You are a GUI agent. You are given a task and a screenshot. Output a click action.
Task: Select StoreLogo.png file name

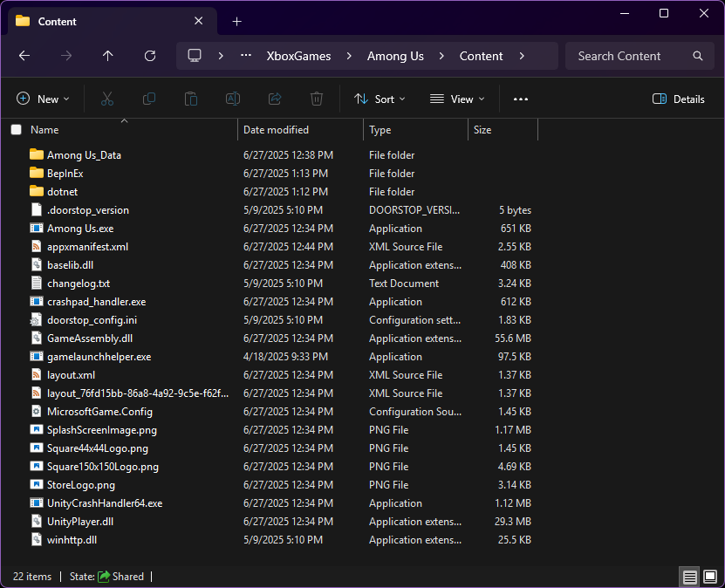pyautogui.click(x=81, y=484)
